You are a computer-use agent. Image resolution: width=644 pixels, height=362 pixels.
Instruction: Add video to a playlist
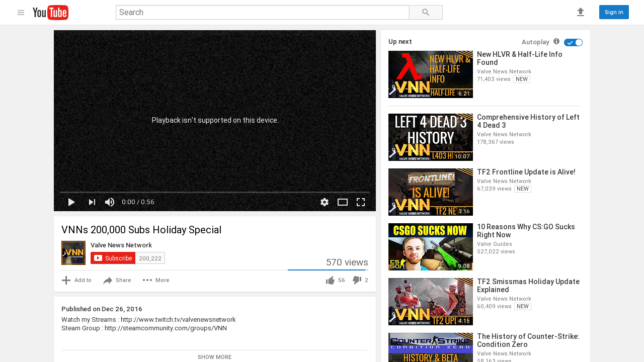pyautogui.click(x=76, y=281)
